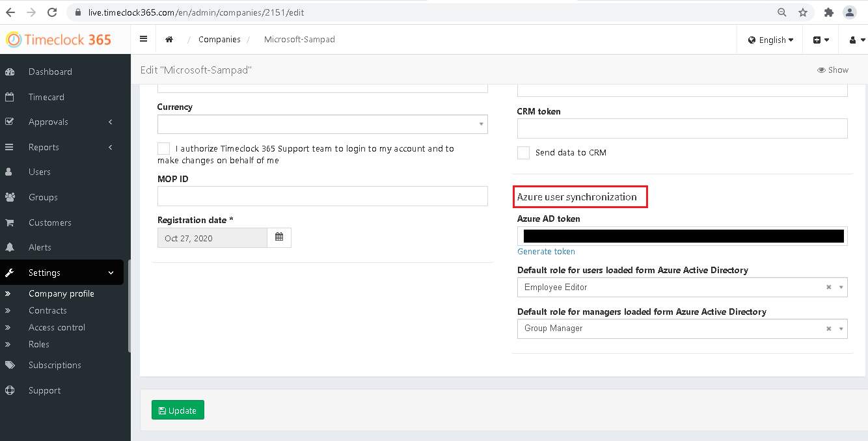
Task: Check the authorize Support team login checkbox
Action: pos(163,149)
